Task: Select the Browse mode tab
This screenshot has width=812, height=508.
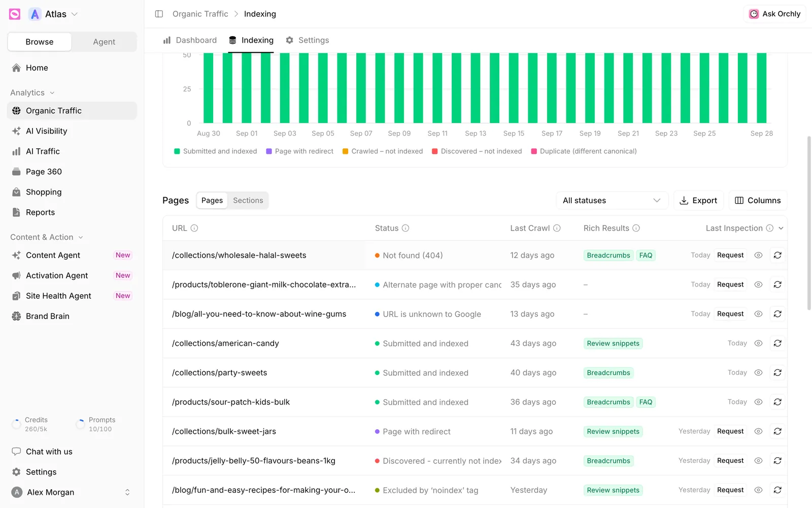Action: (x=40, y=42)
